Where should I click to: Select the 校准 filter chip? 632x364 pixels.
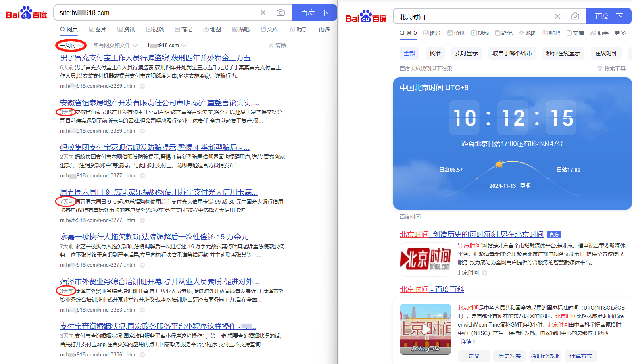pyautogui.click(x=435, y=53)
